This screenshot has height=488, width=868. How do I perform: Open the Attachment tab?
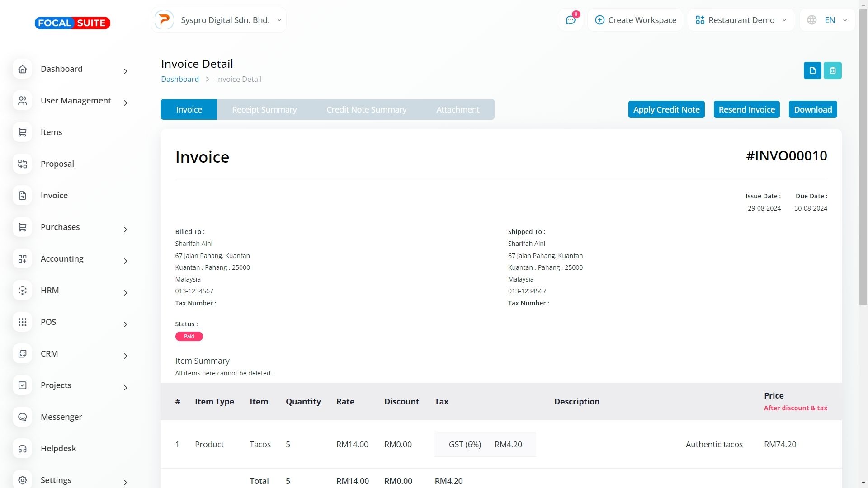[x=458, y=109]
